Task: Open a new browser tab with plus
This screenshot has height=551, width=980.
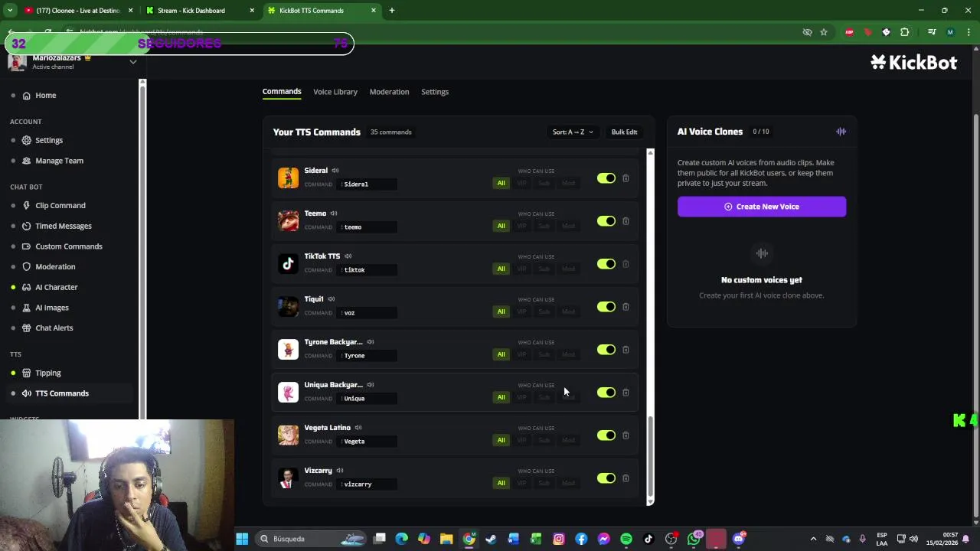Action: point(391,11)
